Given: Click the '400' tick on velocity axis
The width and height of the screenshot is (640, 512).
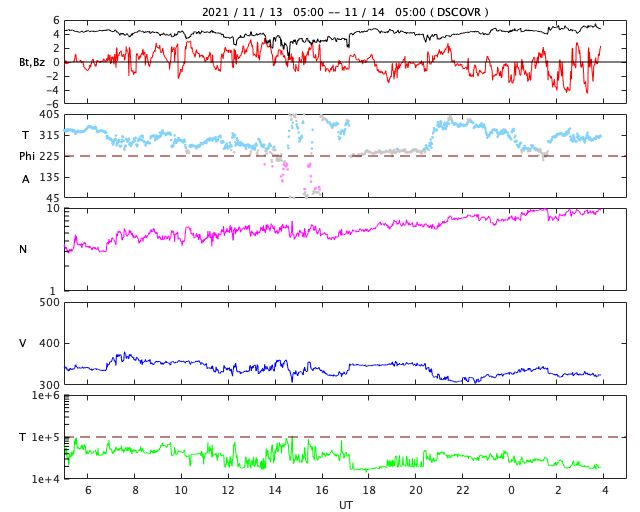Looking at the screenshot, I should 49,343.
